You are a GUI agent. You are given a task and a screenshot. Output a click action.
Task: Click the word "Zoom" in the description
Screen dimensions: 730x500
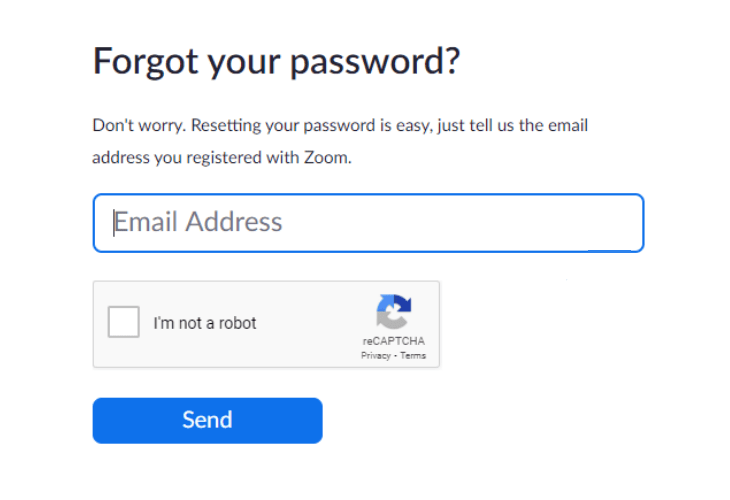(328, 157)
